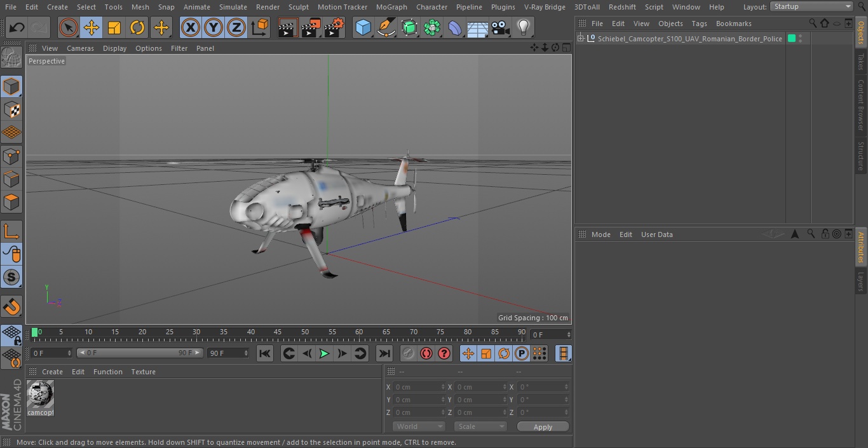Expand Schiebel_Camcopter object tree
The image size is (868, 448).
580,39
